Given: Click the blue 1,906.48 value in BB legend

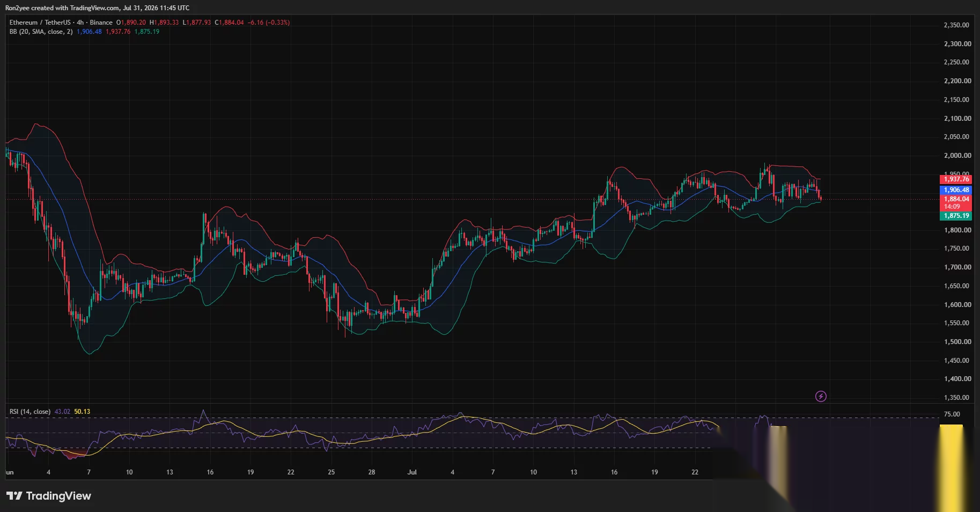Looking at the screenshot, I should pyautogui.click(x=89, y=32).
